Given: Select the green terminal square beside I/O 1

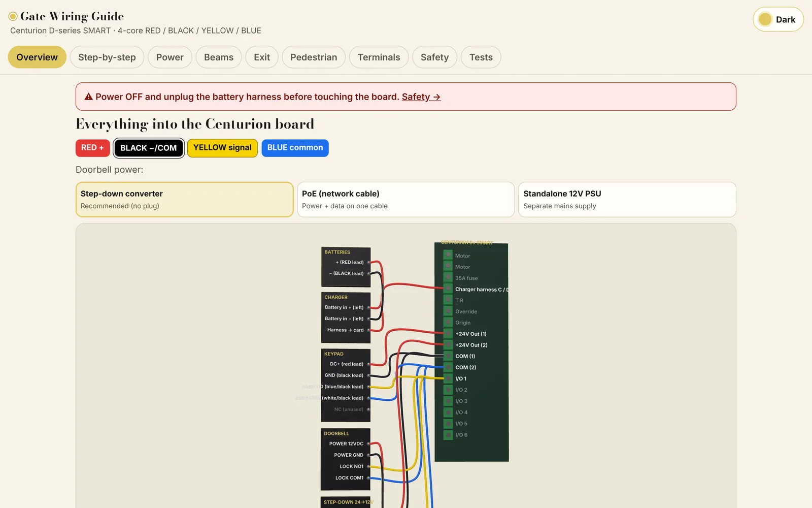Looking at the screenshot, I should click(448, 378).
